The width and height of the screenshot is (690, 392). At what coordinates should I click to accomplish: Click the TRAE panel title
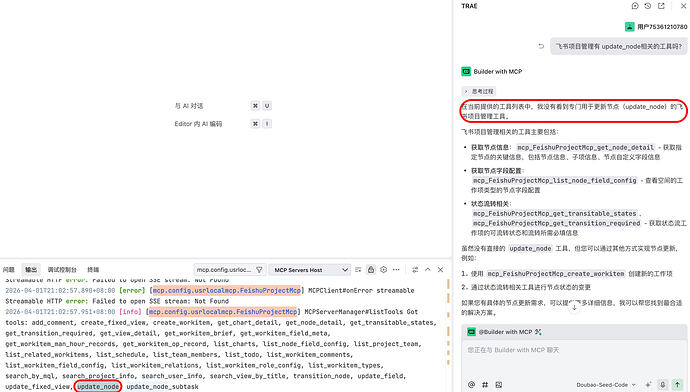pos(469,6)
